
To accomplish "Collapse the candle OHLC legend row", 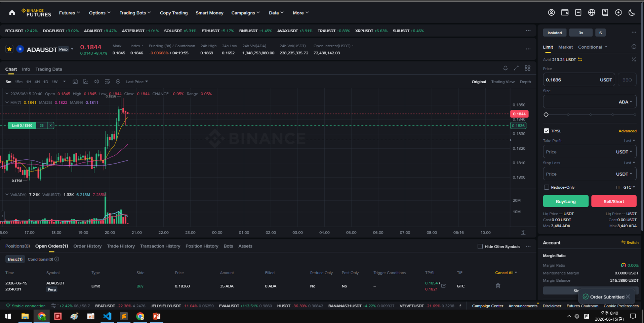I will [7, 94].
